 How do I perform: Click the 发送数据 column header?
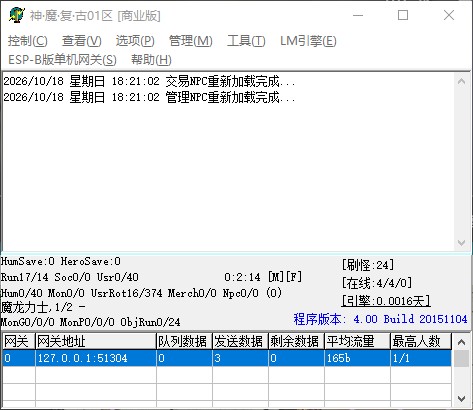click(x=240, y=341)
